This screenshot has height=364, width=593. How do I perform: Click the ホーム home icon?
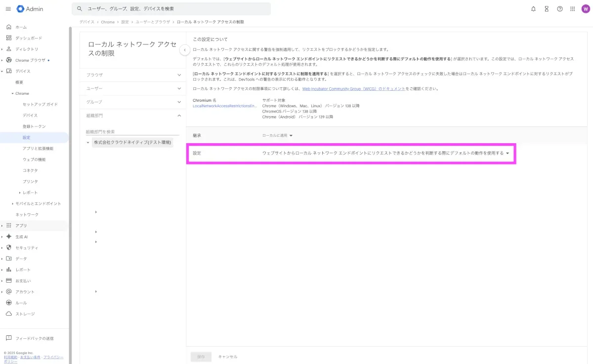click(x=9, y=27)
